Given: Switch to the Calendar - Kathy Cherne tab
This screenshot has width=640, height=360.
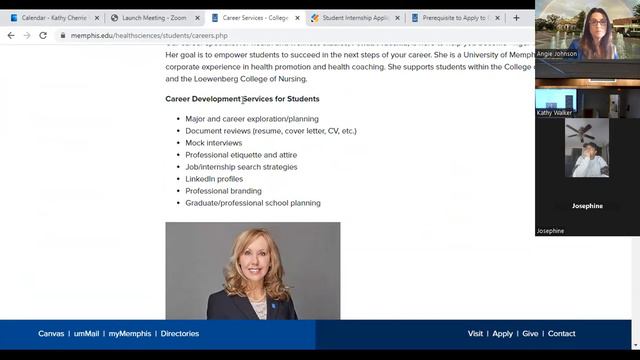Looking at the screenshot, I should (54, 18).
